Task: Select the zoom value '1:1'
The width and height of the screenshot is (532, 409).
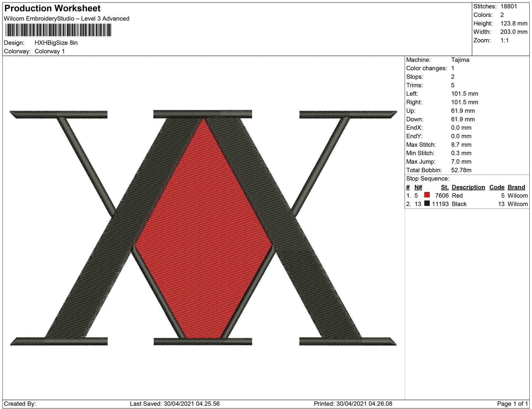Action: click(x=504, y=40)
